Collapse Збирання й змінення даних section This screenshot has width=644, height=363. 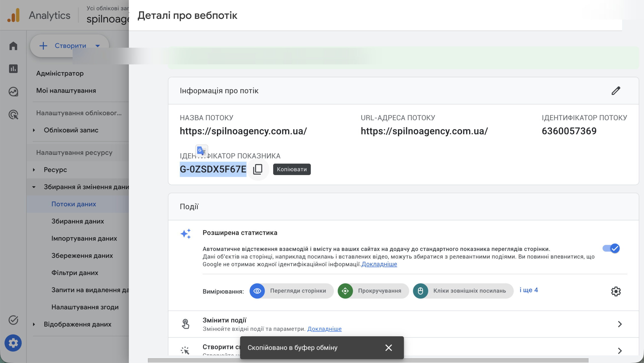[x=34, y=187]
